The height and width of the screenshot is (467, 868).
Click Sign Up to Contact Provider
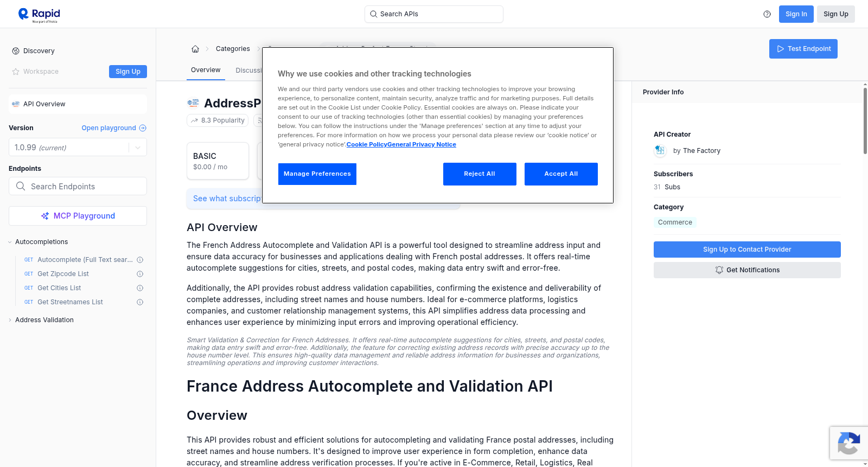(747, 250)
